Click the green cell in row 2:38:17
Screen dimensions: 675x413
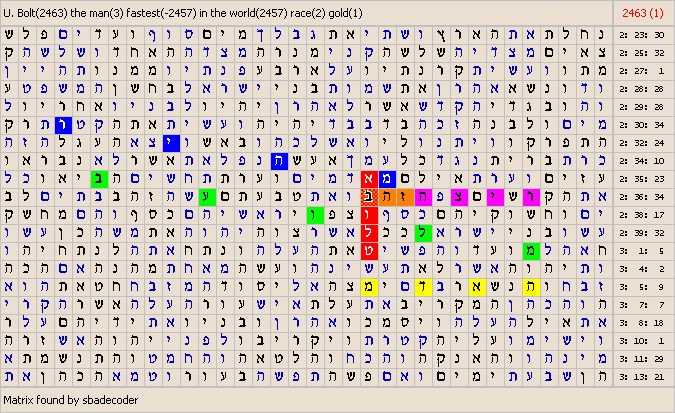313,214
